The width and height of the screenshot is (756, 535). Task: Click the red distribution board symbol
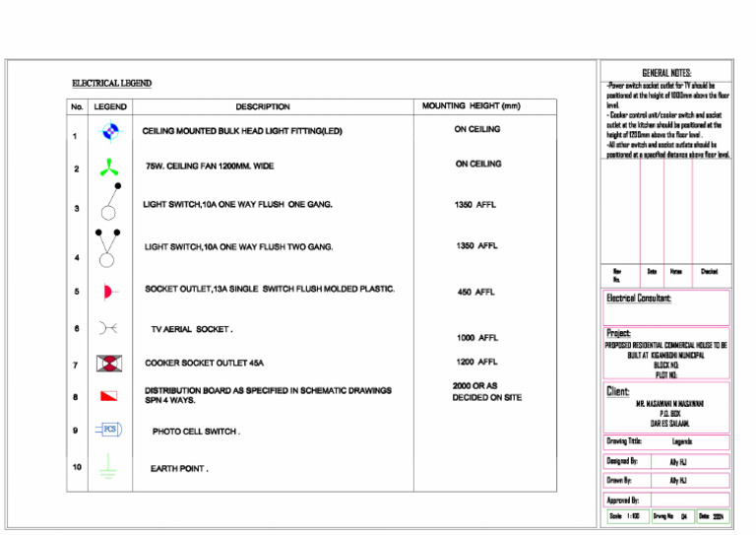point(109,396)
